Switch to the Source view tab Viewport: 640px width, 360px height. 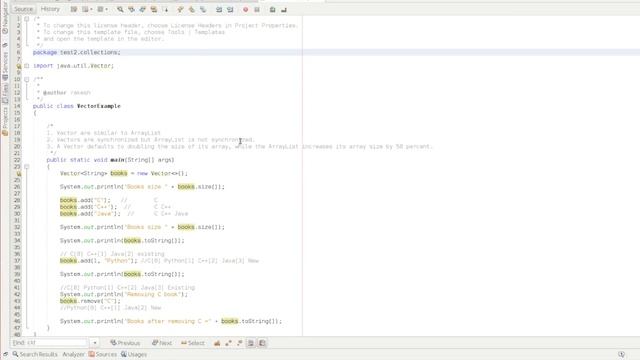click(x=23, y=9)
